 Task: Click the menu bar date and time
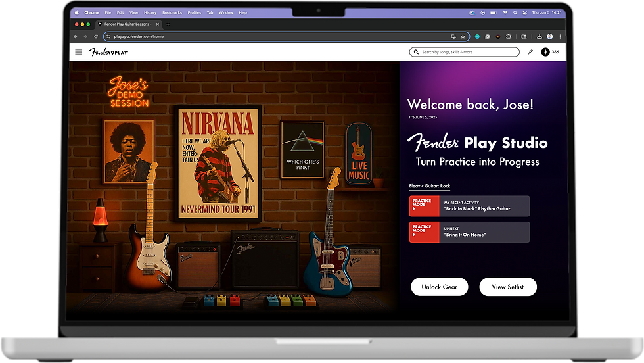(547, 12)
